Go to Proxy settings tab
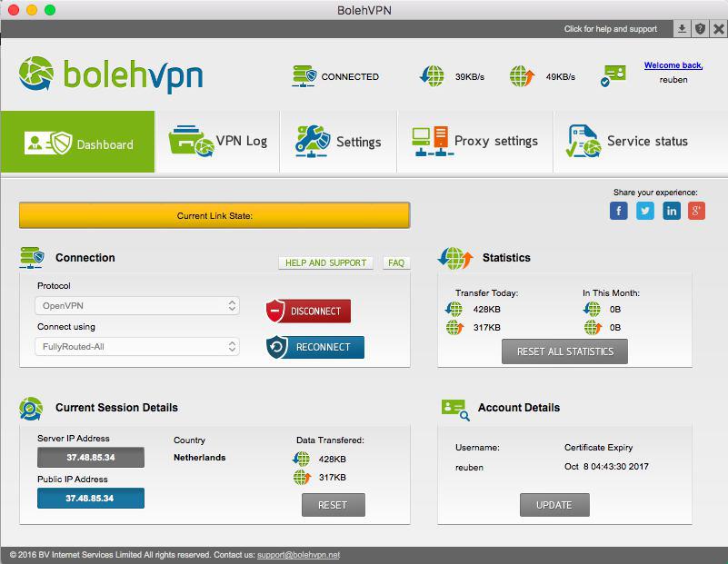The image size is (728, 564). (x=475, y=142)
